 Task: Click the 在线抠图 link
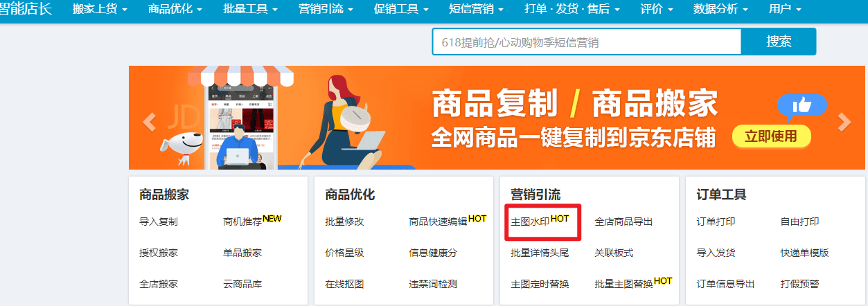tap(344, 284)
